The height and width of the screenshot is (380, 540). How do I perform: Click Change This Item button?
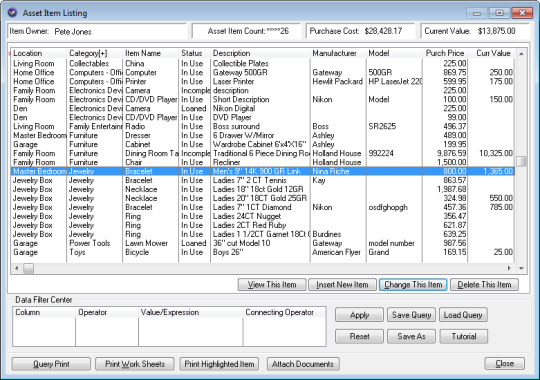413,285
